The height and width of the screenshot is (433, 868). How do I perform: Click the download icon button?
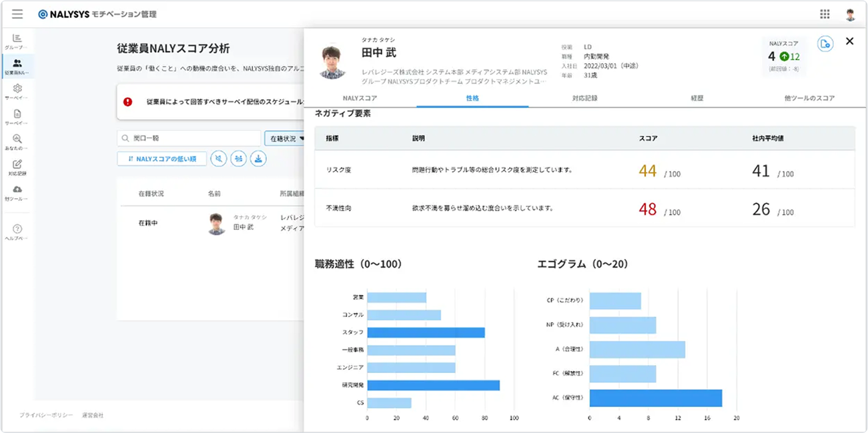click(x=258, y=158)
